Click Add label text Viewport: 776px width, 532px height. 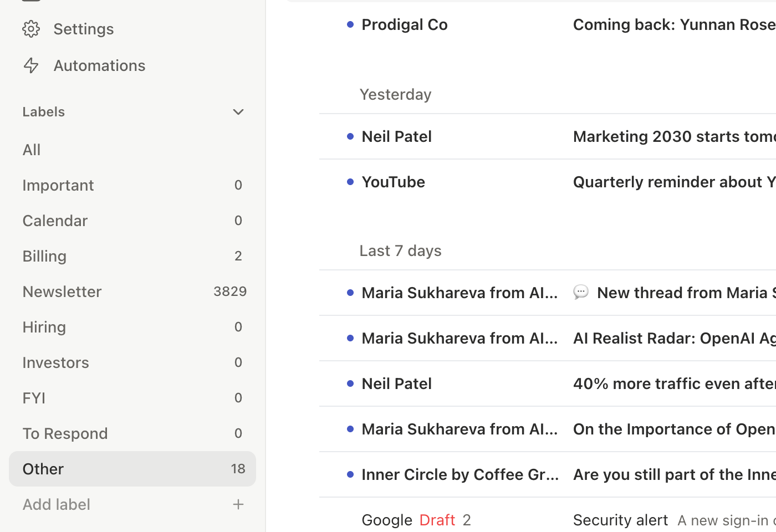click(x=57, y=504)
